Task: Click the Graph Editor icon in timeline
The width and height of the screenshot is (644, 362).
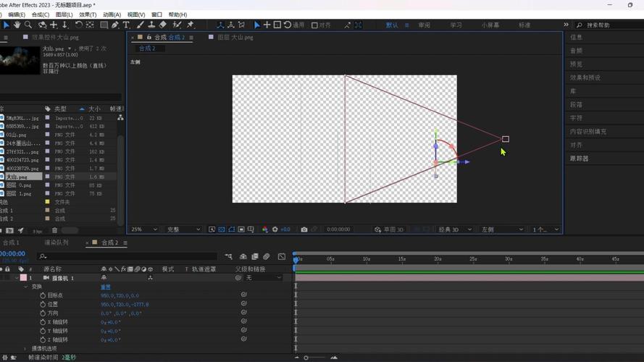Action: point(282,256)
